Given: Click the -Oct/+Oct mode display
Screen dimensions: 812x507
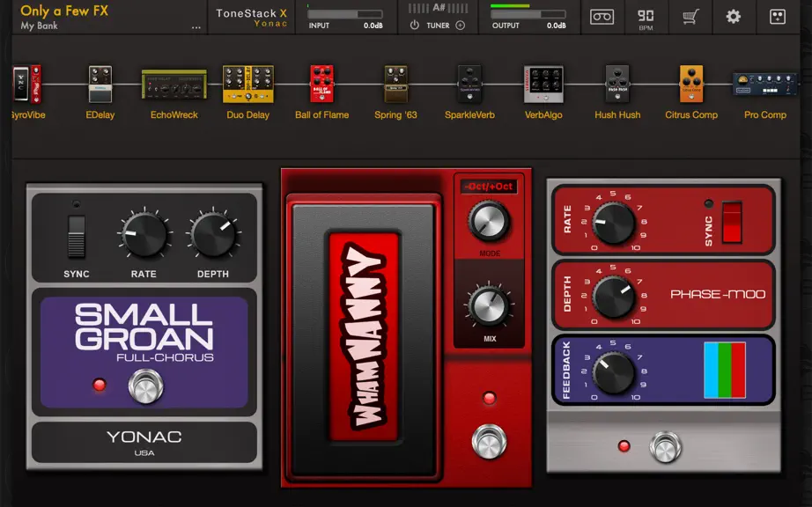Looking at the screenshot, I should [489, 187].
